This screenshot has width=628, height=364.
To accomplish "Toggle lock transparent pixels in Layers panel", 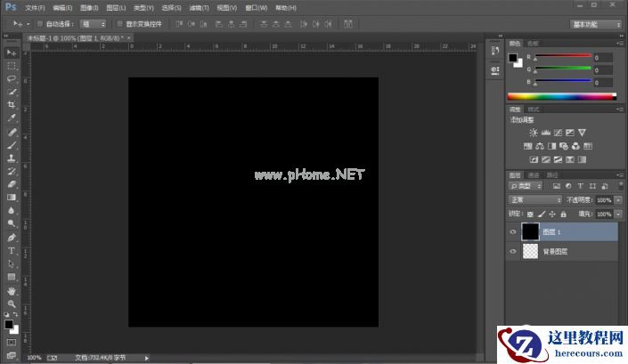I will [x=530, y=214].
